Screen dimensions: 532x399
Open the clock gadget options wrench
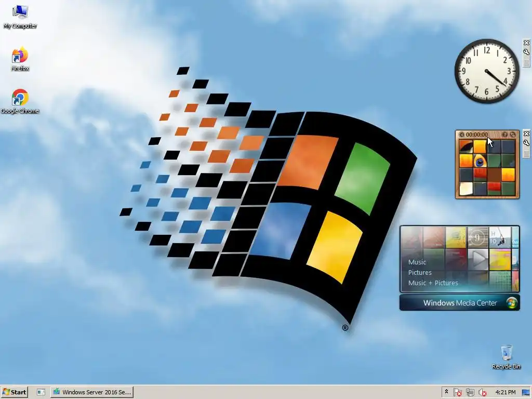tap(526, 52)
